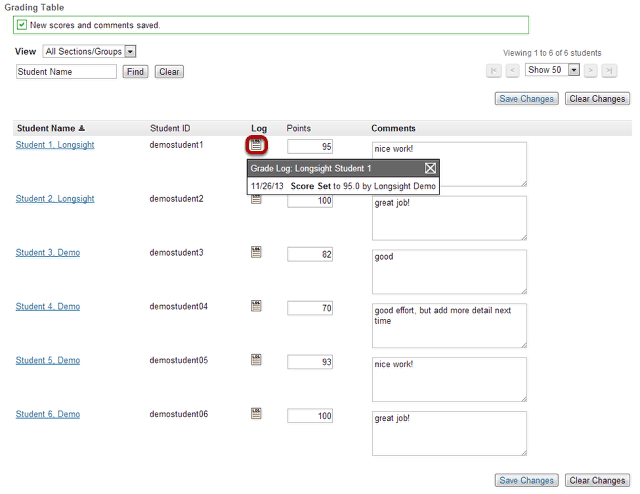Image resolution: width=640 pixels, height=494 pixels.
Task: Go to next page of students
Action: point(590,71)
